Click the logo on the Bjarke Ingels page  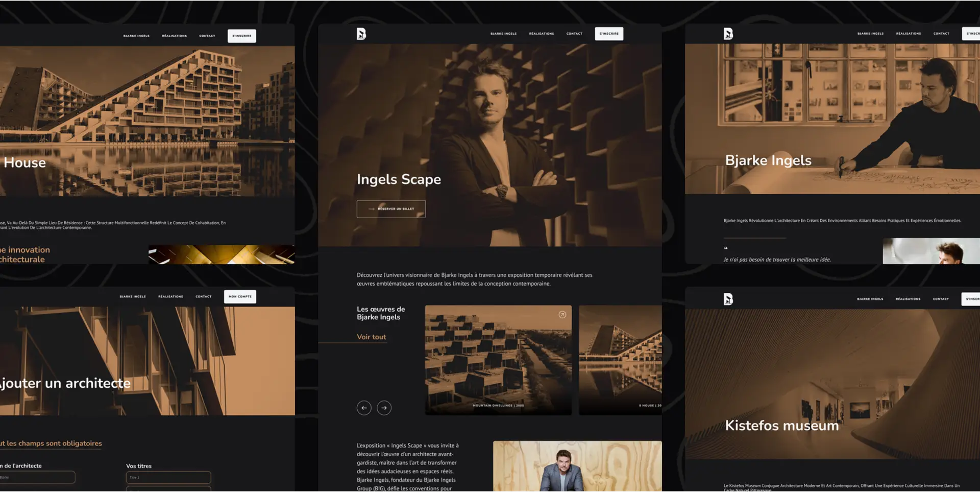click(x=728, y=34)
